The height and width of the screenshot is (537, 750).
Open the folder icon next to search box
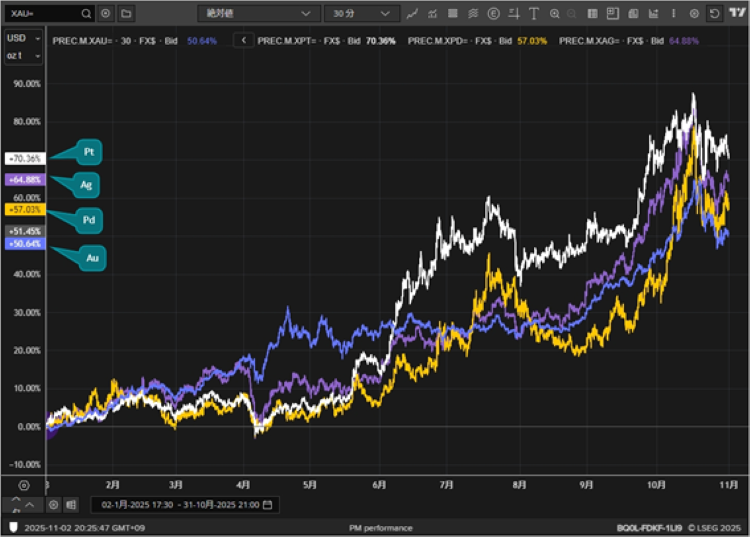[126, 14]
